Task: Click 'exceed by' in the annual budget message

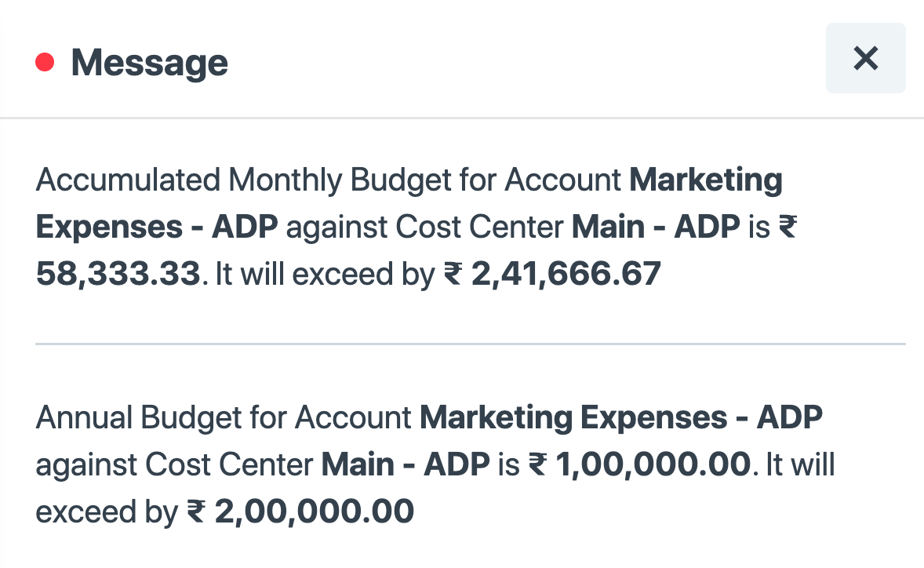Action: [107, 512]
